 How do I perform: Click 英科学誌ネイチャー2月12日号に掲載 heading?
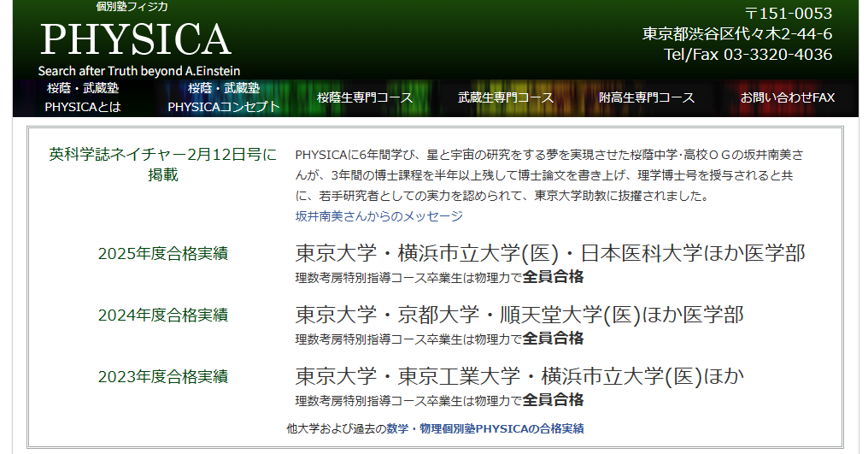(163, 164)
